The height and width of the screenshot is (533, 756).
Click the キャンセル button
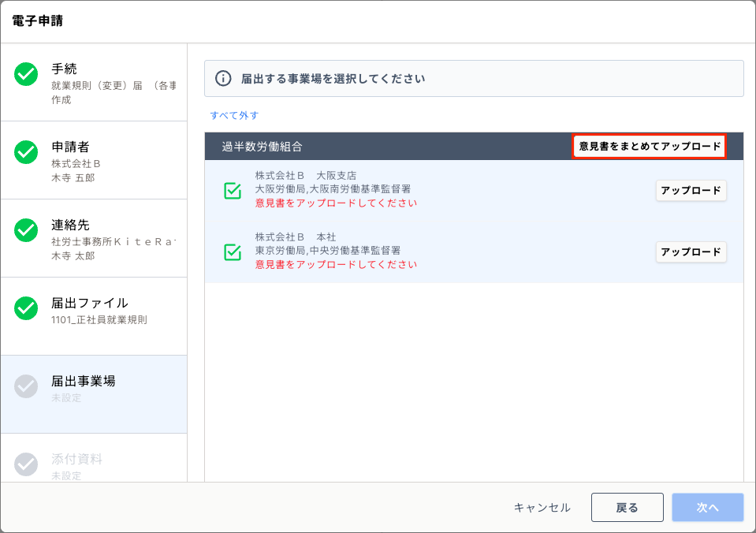(542, 508)
